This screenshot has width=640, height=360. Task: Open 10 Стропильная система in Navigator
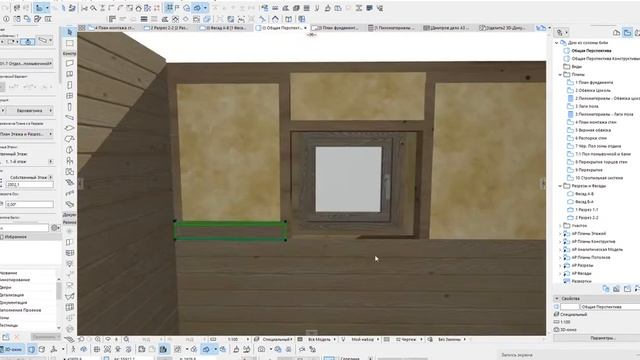coord(599,178)
